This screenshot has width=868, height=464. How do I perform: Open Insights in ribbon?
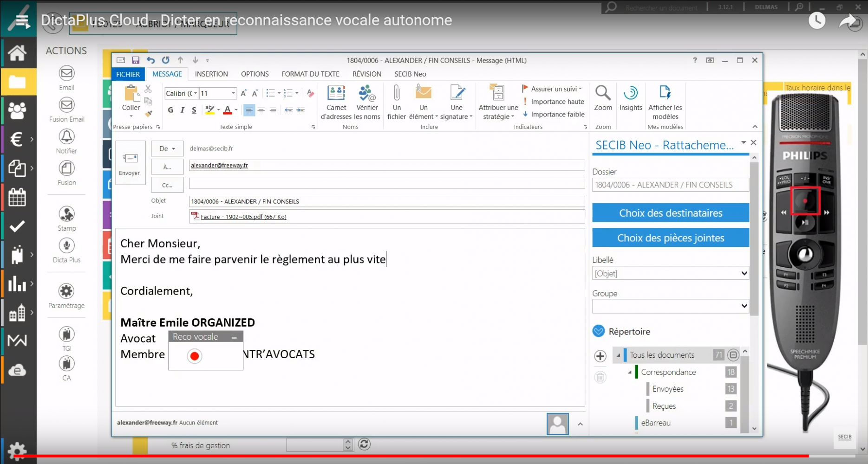[x=631, y=98]
